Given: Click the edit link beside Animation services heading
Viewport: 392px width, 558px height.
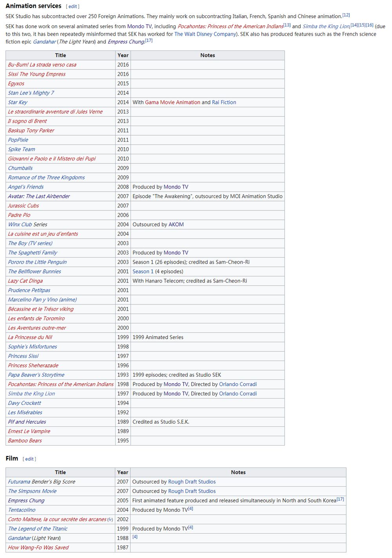Looking at the screenshot, I should [x=73, y=6].
